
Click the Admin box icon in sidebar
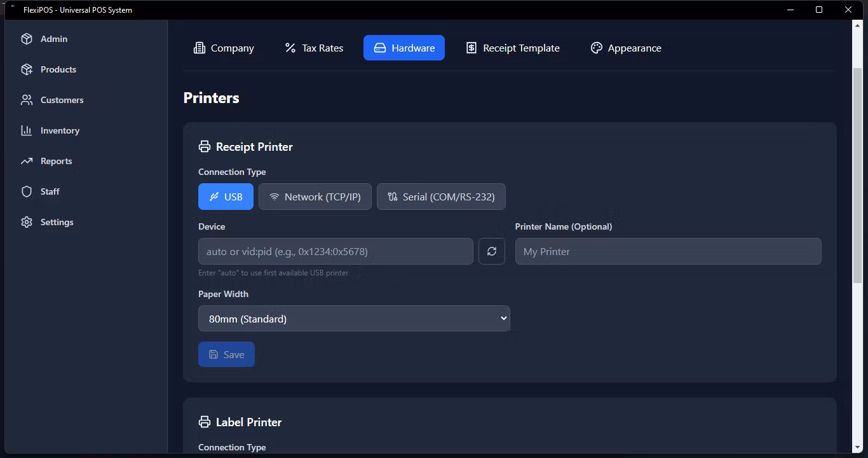[x=27, y=39]
